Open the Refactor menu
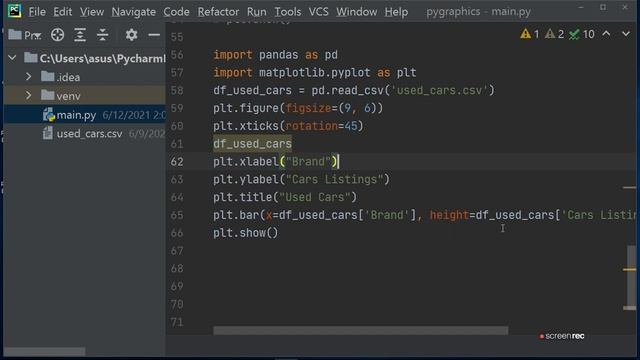 218,12
